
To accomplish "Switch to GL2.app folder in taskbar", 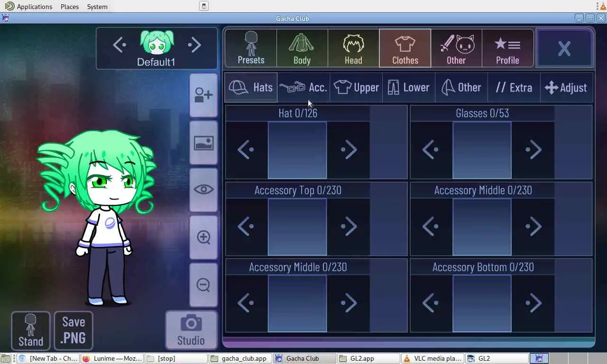I will tap(368, 358).
